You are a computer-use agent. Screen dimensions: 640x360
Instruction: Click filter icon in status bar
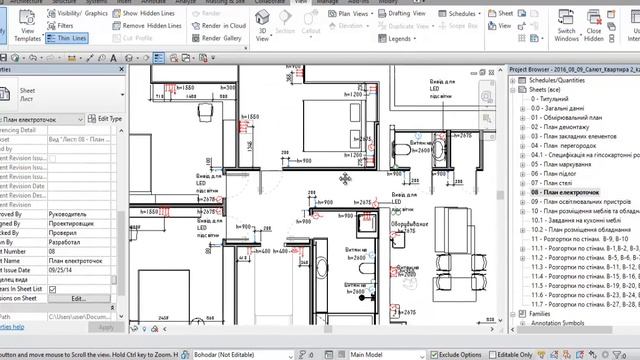[618, 355]
